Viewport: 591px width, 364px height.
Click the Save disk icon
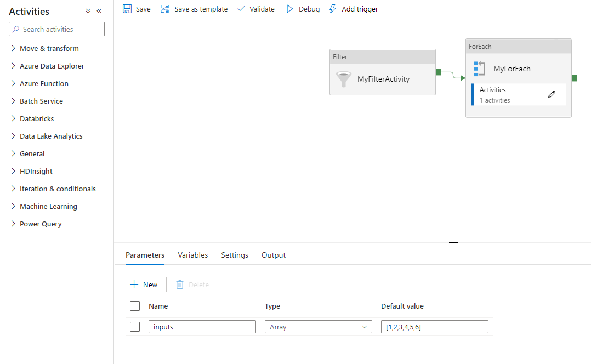click(x=127, y=9)
